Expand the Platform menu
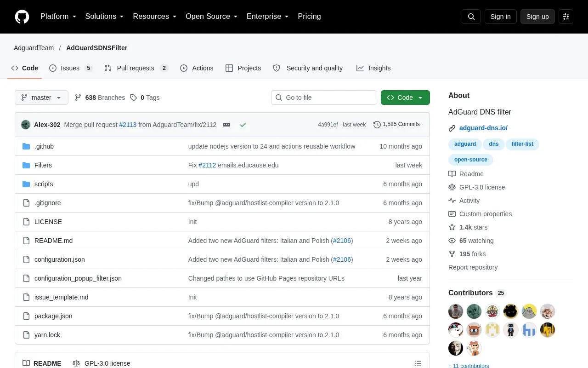Viewport: 588px width, 368px height. [58, 17]
